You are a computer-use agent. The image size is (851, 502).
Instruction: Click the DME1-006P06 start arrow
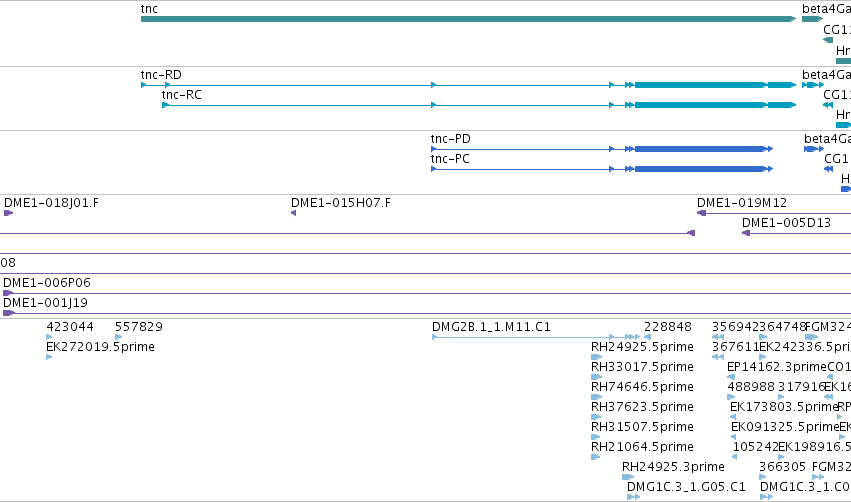8,293
